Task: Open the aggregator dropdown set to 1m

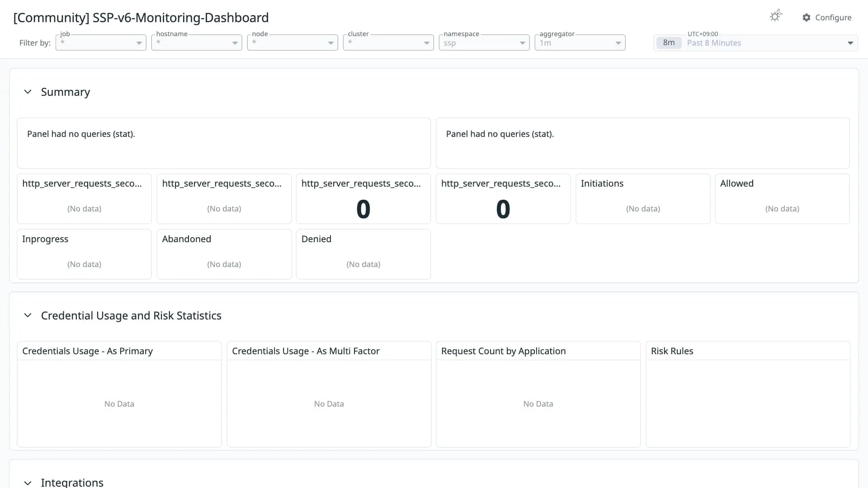Action: pos(580,42)
